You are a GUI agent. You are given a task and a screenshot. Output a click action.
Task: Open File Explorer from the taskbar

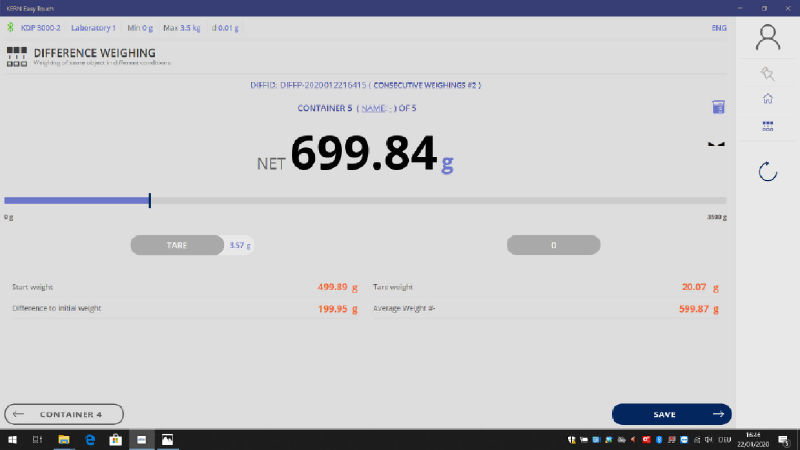(x=63, y=439)
